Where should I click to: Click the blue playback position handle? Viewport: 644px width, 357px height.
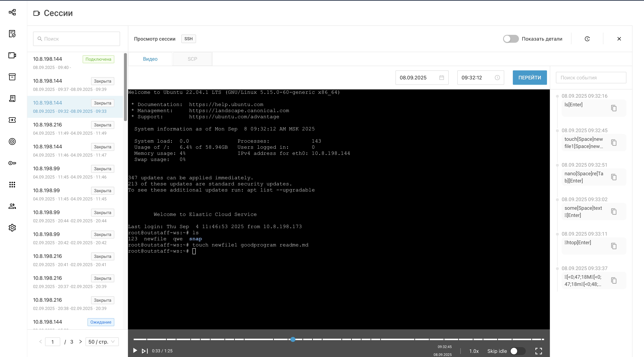[x=293, y=339]
